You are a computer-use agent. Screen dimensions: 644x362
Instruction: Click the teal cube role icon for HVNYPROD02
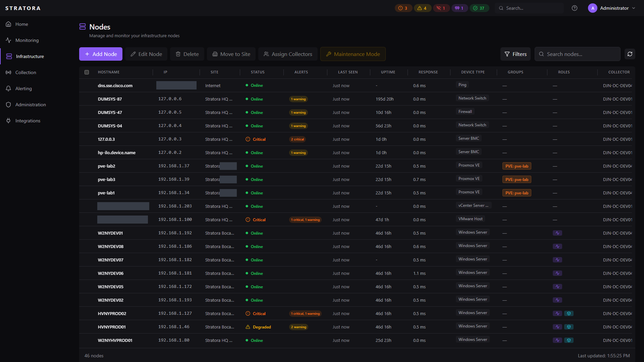(569, 313)
